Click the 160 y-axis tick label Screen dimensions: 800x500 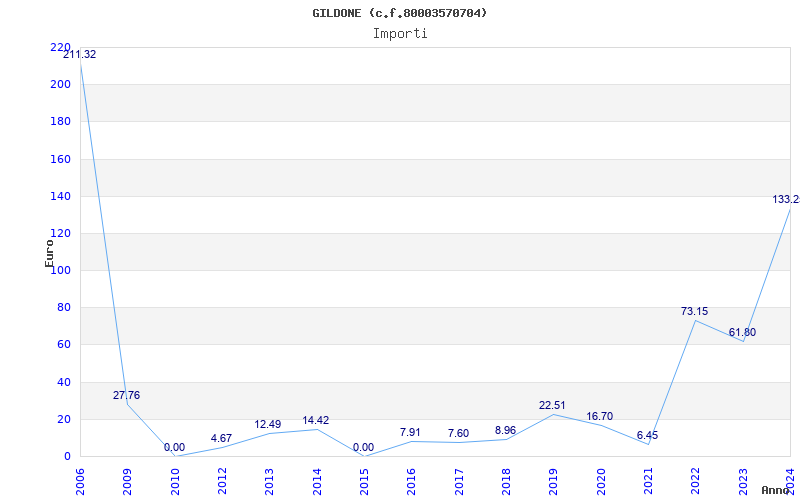pyautogui.click(x=60, y=159)
